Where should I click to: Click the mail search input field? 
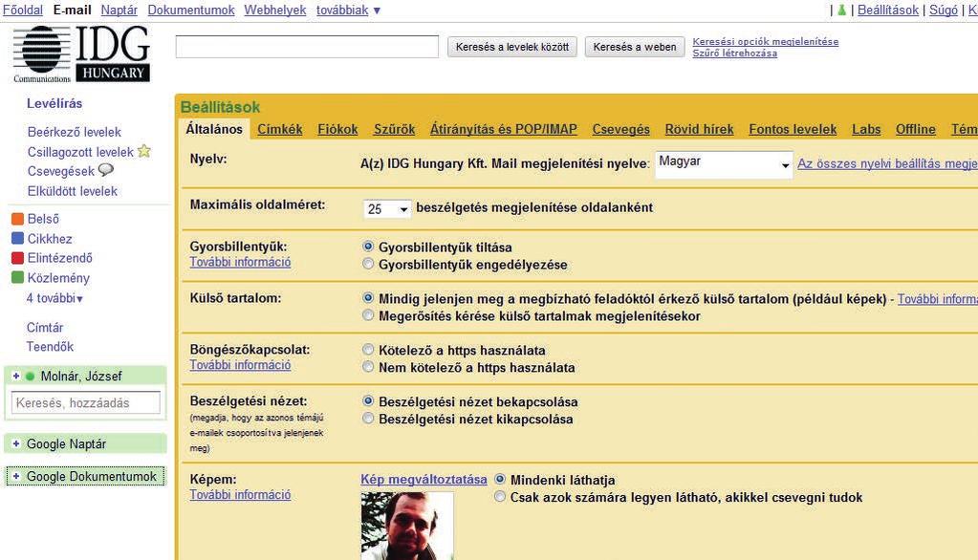pos(307,47)
